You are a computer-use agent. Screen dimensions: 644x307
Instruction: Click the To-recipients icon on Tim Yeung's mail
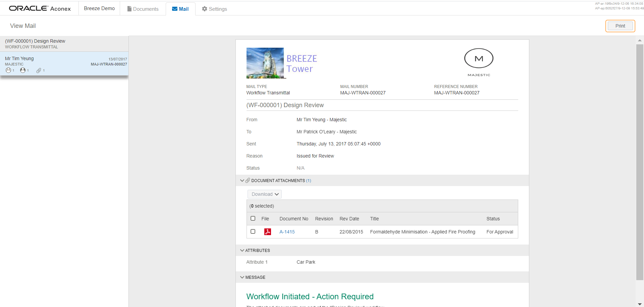[x=8, y=70]
